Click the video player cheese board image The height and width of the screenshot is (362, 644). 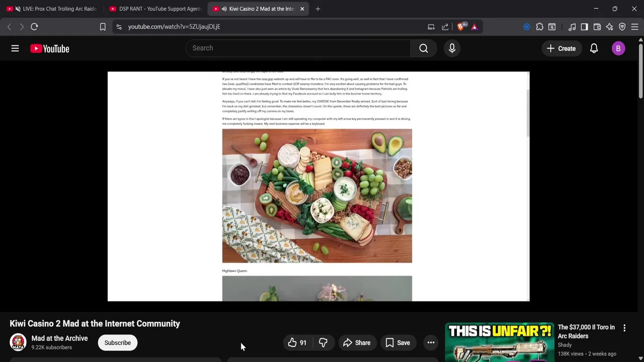click(317, 196)
